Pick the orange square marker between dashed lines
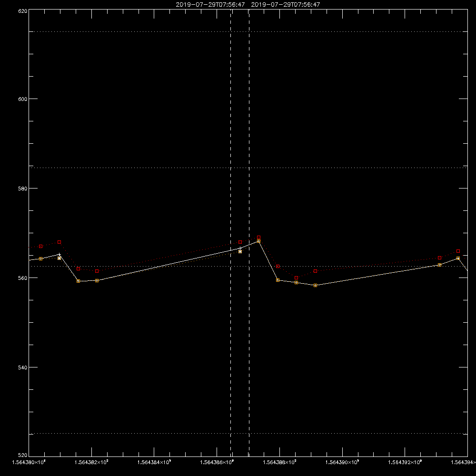476x476 pixels. coord(240,252)
